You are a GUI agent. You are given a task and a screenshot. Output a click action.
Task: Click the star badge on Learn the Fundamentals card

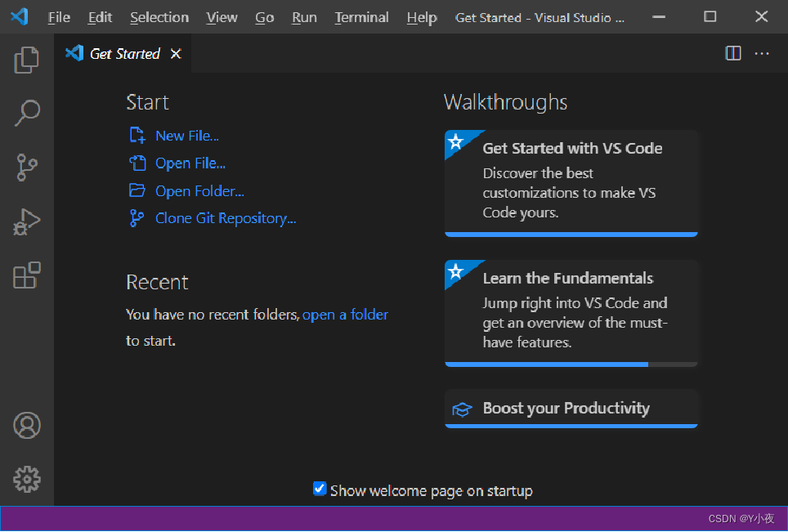pos(456,271)
